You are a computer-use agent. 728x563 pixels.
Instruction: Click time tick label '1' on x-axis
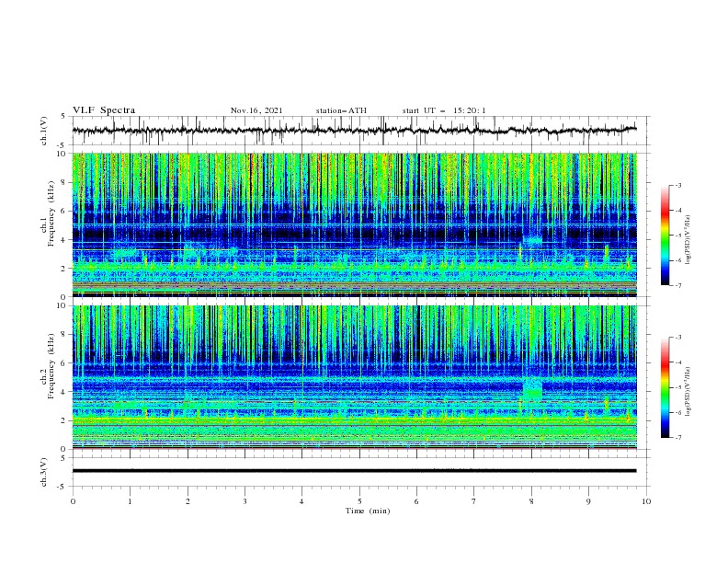(x=130, y=501)
